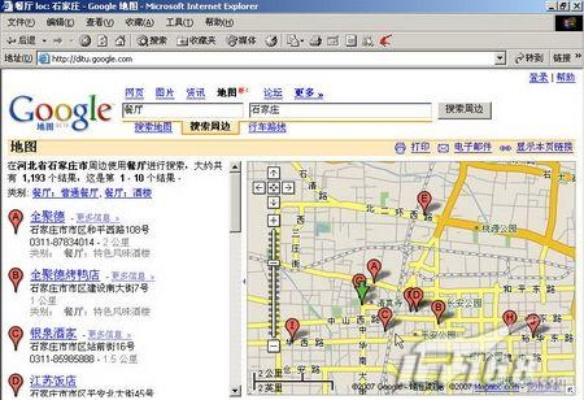Click the Back arrow toolbar button
This screenshot has height=400, width=584.
click(x=21, y=40)
